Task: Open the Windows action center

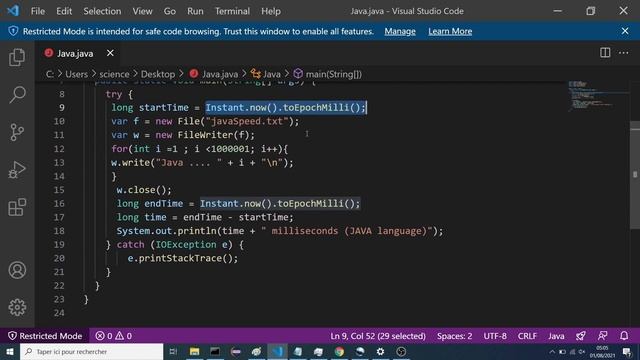Action: pyautogui.click(x=627, y=351)
